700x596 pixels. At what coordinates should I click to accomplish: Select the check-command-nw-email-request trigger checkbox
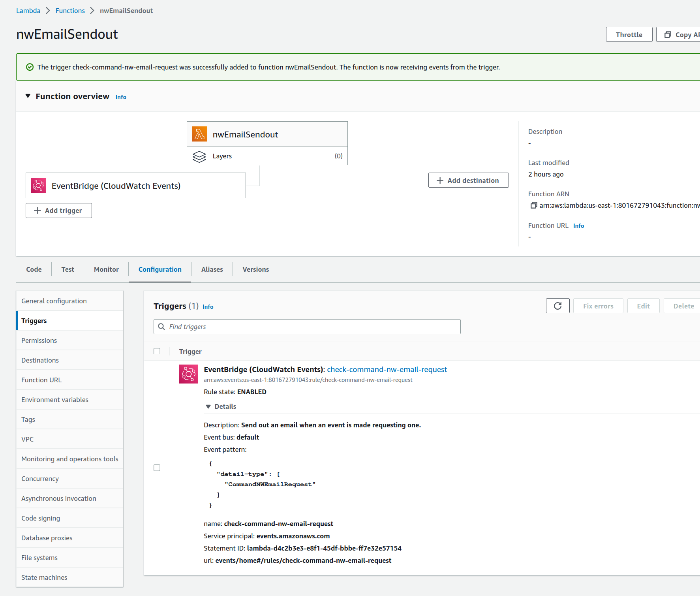click(x=157, y=468)
